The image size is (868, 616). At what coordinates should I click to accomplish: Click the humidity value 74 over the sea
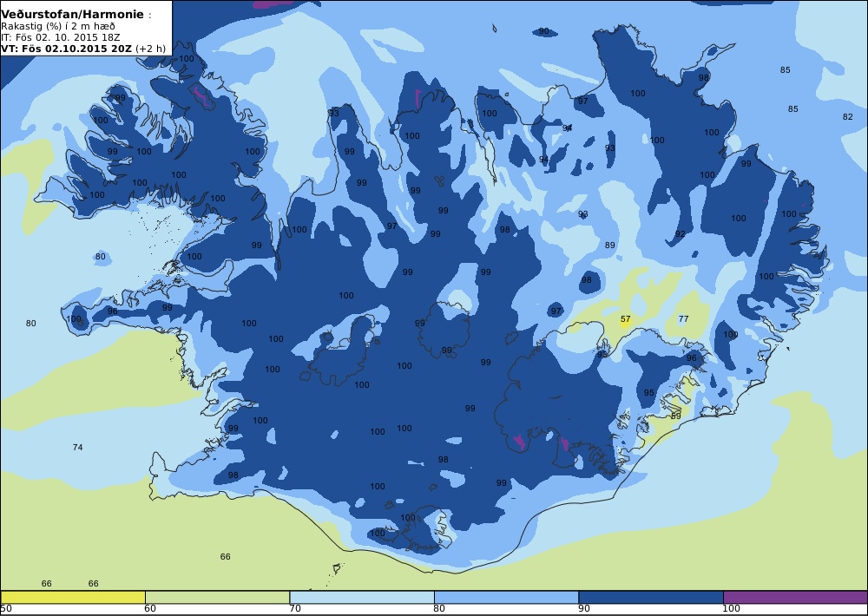point(77,447)
